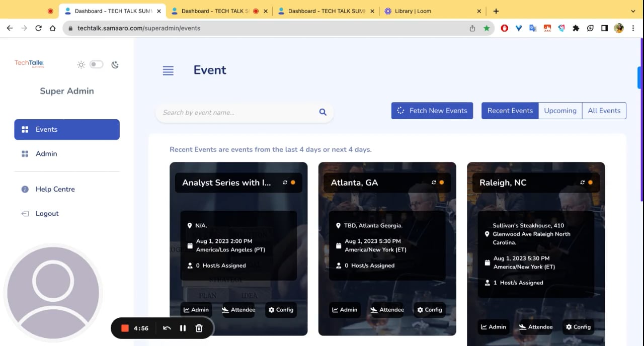Image resolution: width=644 pixels, height=346 pixels.
Task: Switch to the Library | Loom tab
Action: click(433, 11)
